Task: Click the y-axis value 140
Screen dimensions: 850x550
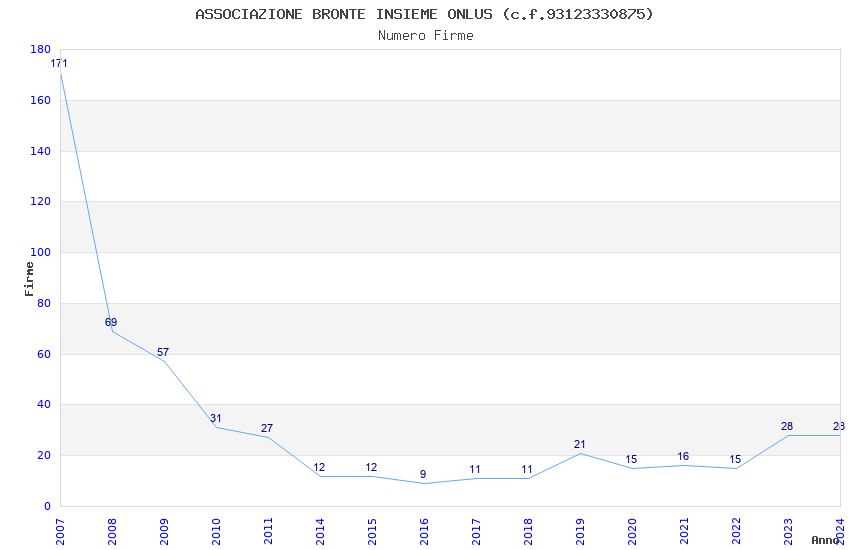Action: pyautogui.click(x=41, y=151)
